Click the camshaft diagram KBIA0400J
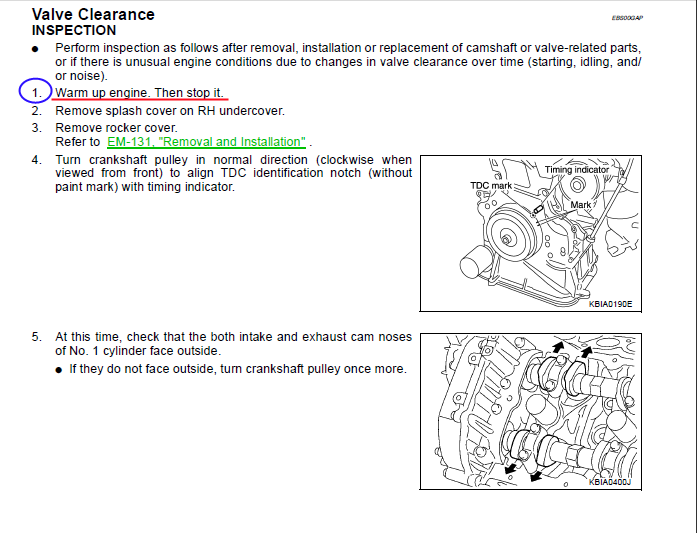This screenshot has width=697, height=533. (x=531, y=411)
